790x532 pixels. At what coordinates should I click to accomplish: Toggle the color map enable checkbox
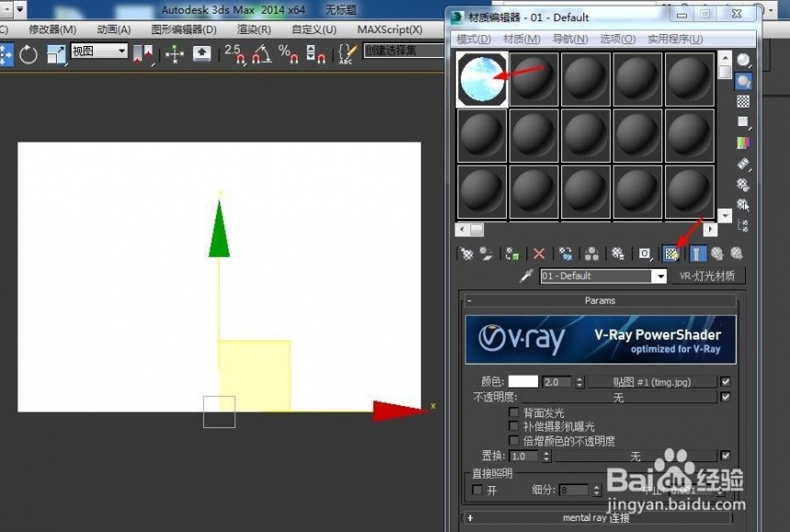pos(726,381)
